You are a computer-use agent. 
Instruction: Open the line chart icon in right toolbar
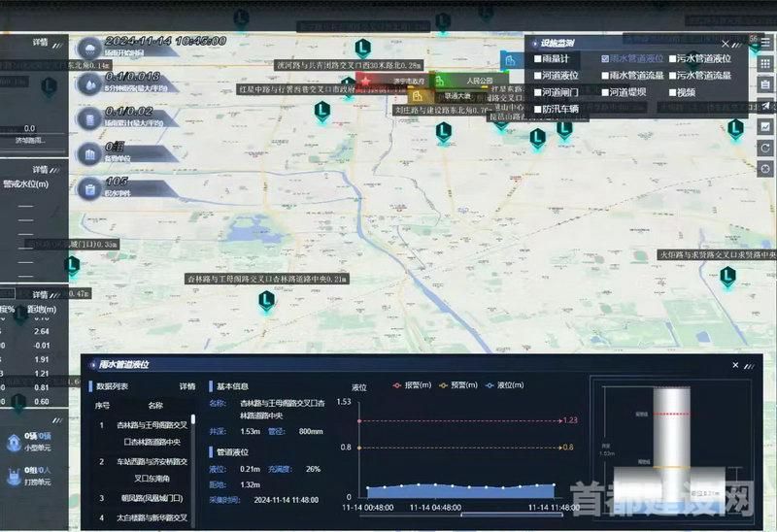point(764,127)
